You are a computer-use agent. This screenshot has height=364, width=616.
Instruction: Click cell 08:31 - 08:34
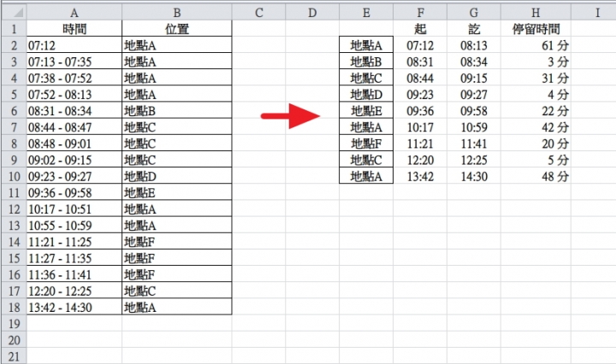coord(74,110)
